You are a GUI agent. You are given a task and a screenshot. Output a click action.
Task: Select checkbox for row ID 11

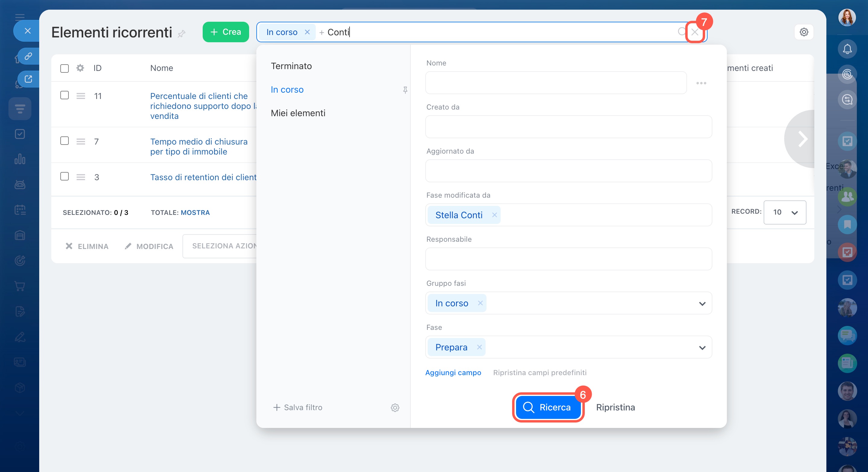tap(64, 95)
